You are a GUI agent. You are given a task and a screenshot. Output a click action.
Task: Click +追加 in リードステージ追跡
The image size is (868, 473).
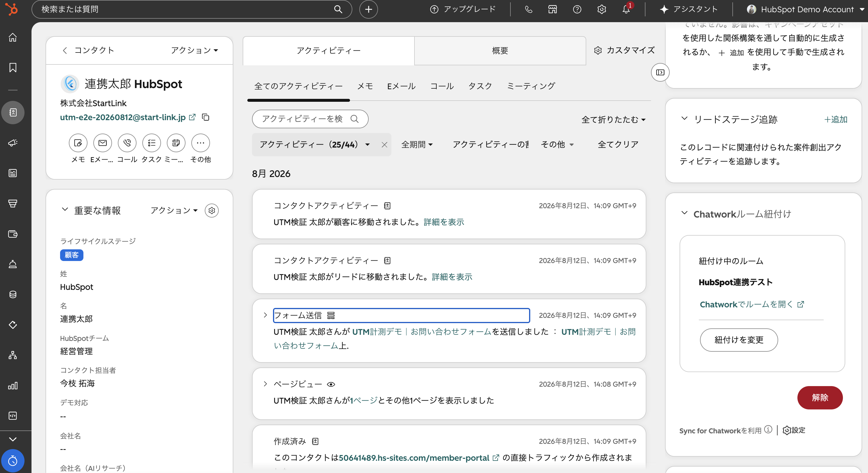[x=836, y=120]
